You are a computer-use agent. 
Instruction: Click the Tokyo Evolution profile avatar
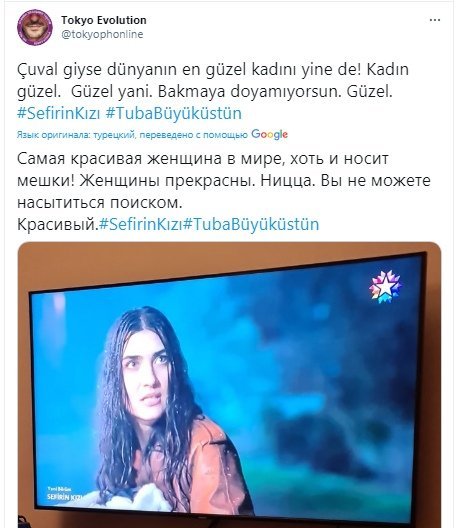(x=35, y=28)
